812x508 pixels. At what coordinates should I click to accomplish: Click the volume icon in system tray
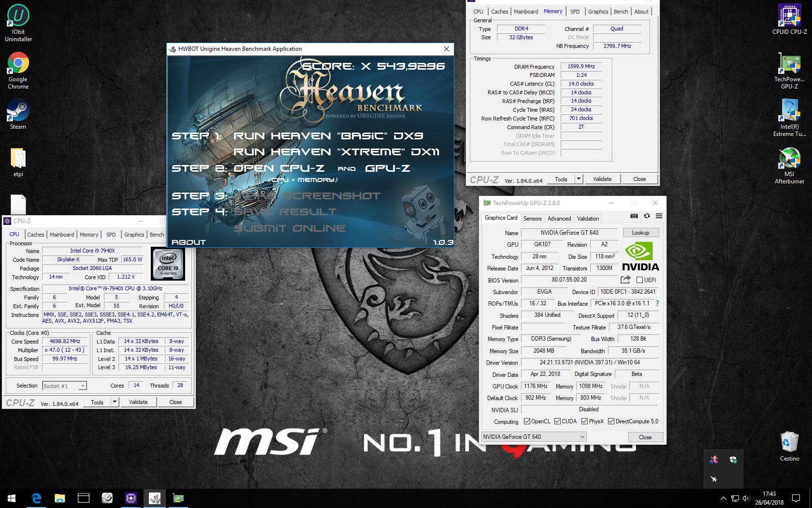coord(746,498)
